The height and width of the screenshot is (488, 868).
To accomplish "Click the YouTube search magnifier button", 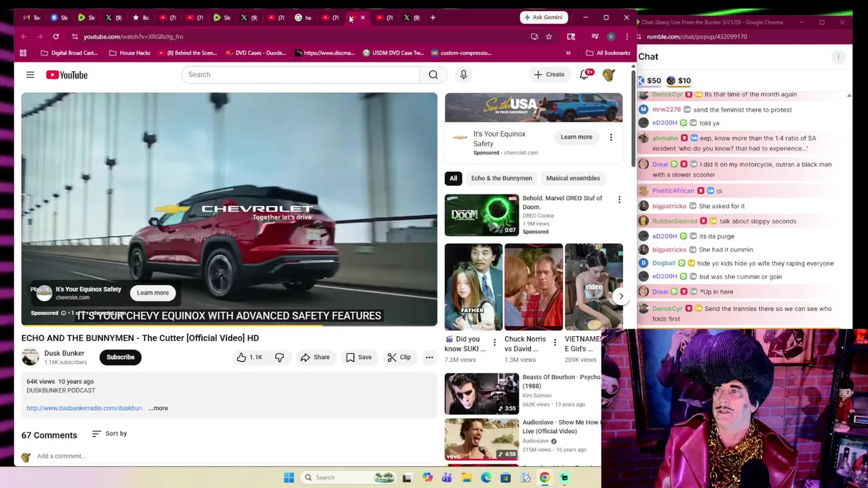I will 433,75.
